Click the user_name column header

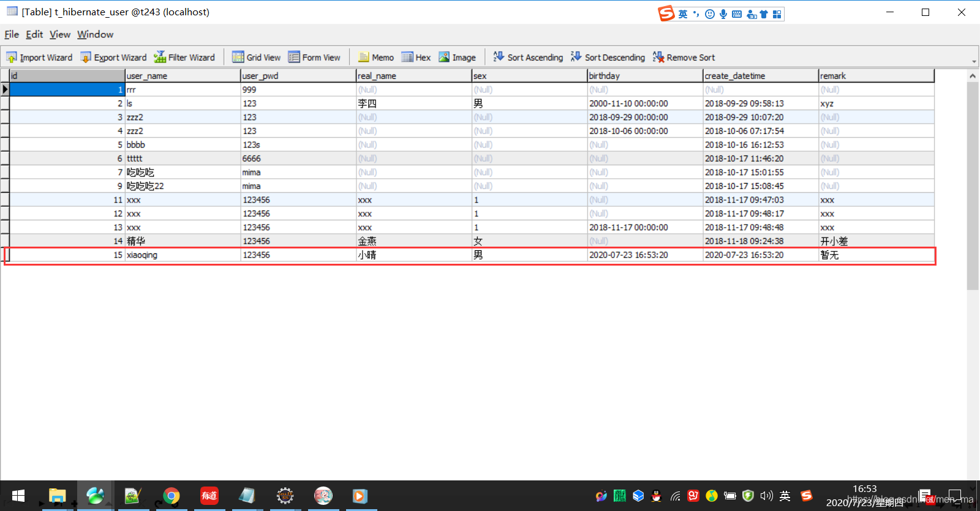pyautogui.click(x=183, y=76)
